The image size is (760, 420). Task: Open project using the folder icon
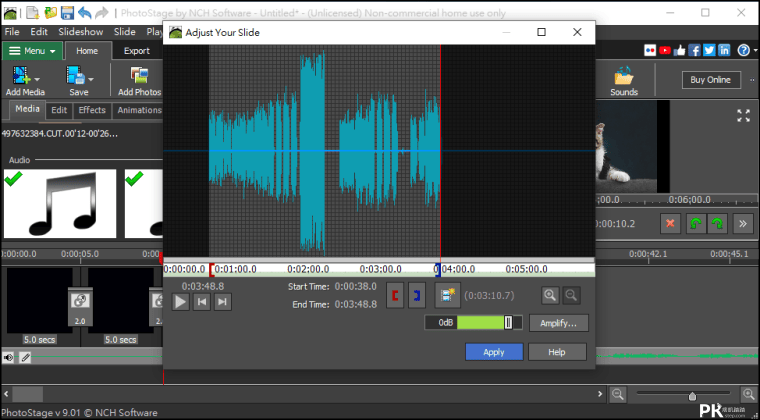(50, 13)
